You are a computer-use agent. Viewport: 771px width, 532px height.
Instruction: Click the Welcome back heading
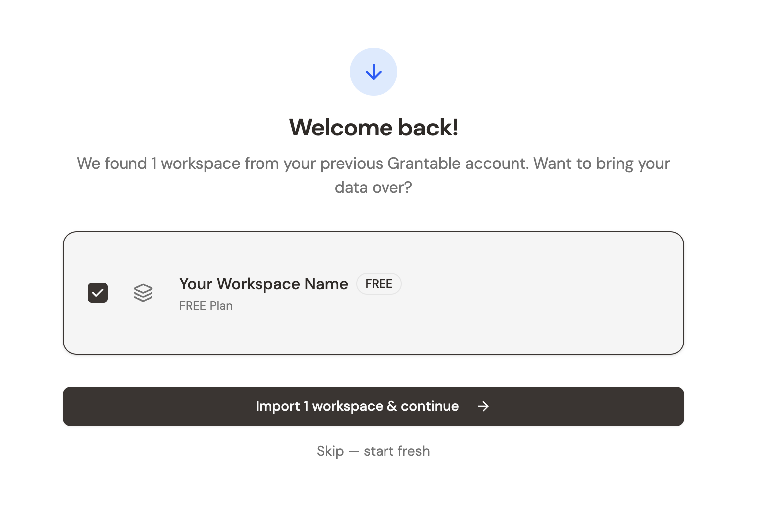[x=373, y=127]
